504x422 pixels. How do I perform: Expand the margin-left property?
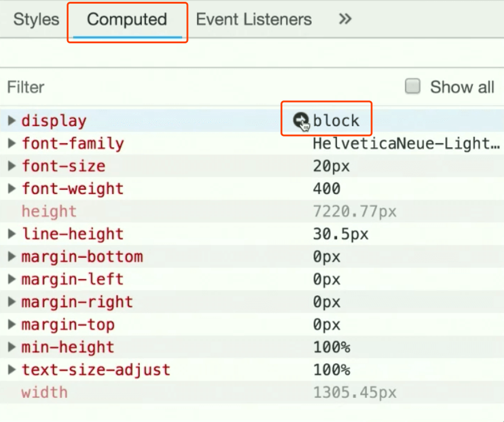(x=11, y=280)
